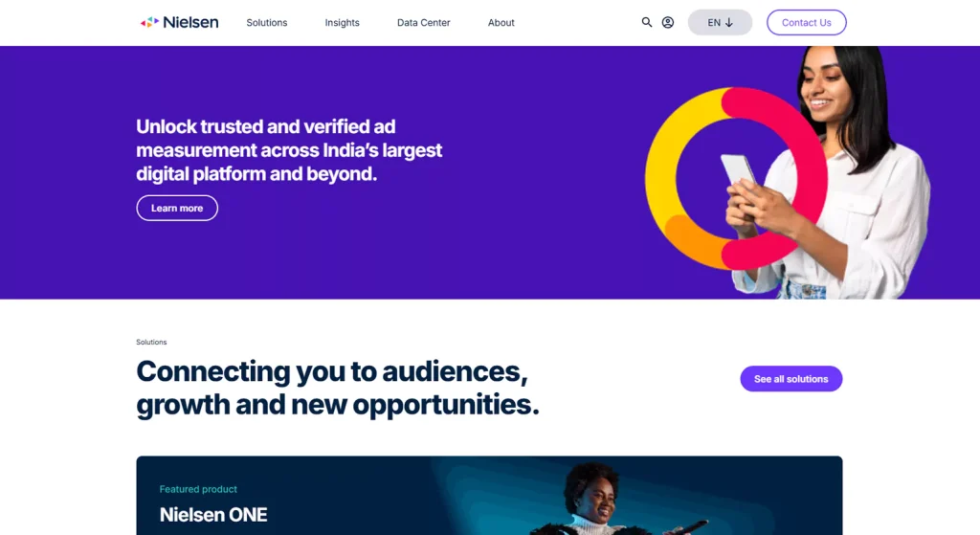Click the user account profile icon
This screenshot has width=980, height=535.
668,22
